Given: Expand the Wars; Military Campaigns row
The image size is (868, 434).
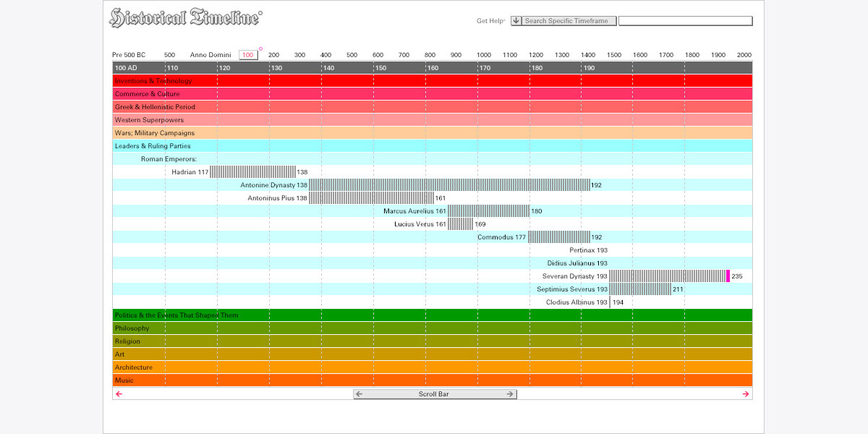Looking at the screenshot, I should tap(154, 133).
